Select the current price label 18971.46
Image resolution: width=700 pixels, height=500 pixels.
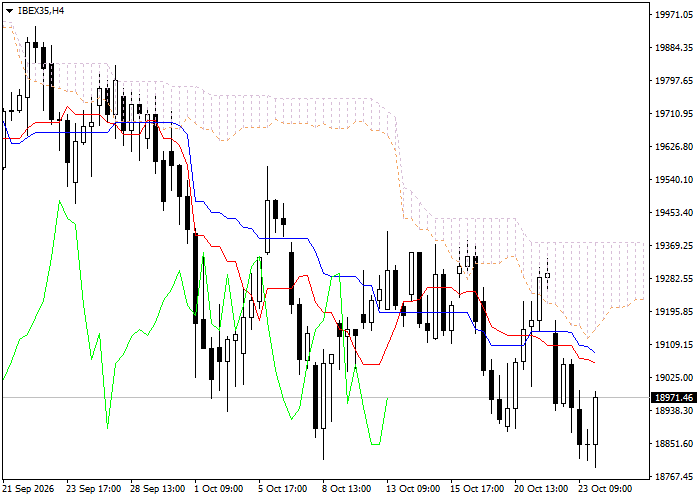point(674,397)
